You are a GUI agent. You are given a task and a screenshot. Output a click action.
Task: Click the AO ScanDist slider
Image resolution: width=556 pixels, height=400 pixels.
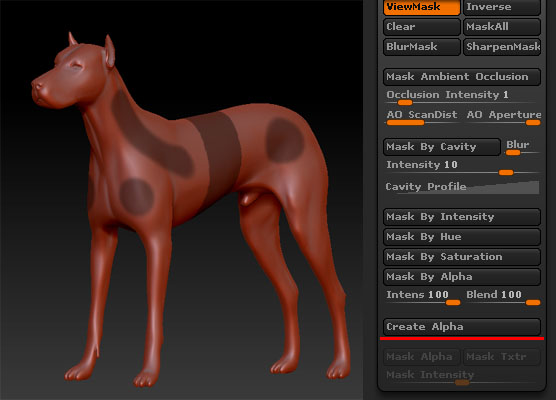click(422, 117)
